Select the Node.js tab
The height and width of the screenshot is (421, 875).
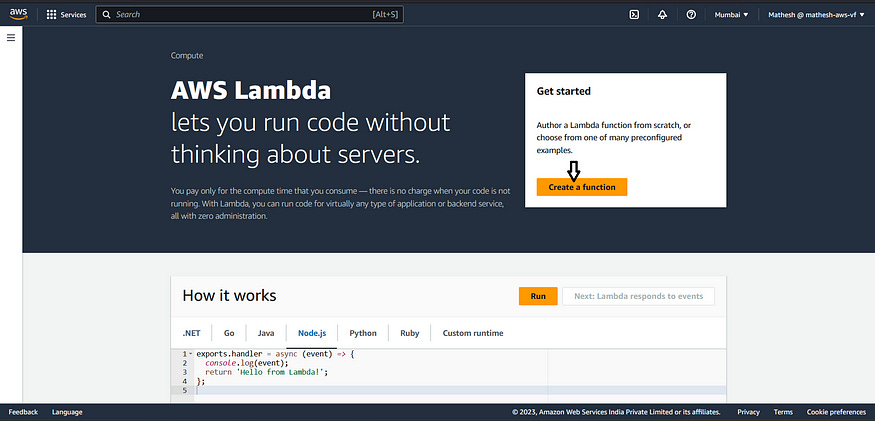(x=312, y=333)
